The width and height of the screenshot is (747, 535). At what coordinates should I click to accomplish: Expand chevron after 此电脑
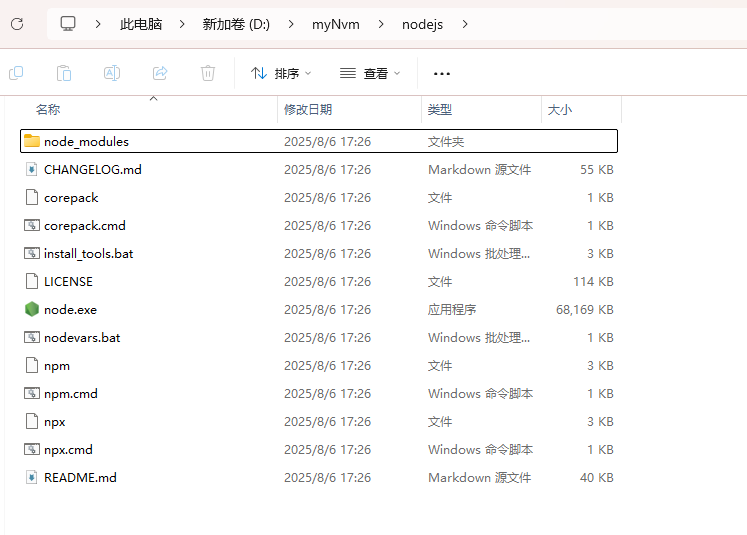(182, 24)
